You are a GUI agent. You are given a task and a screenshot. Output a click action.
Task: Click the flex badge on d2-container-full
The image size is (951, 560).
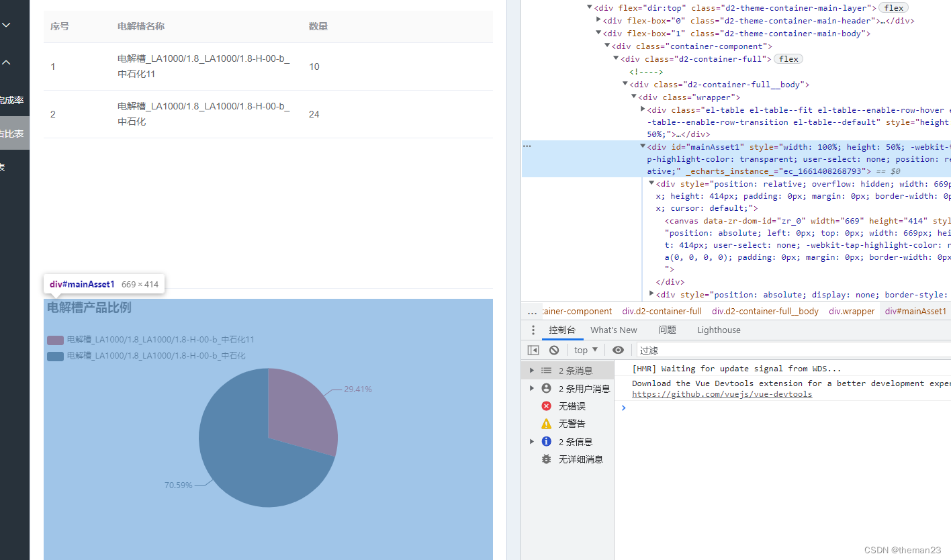pos(788,59)
